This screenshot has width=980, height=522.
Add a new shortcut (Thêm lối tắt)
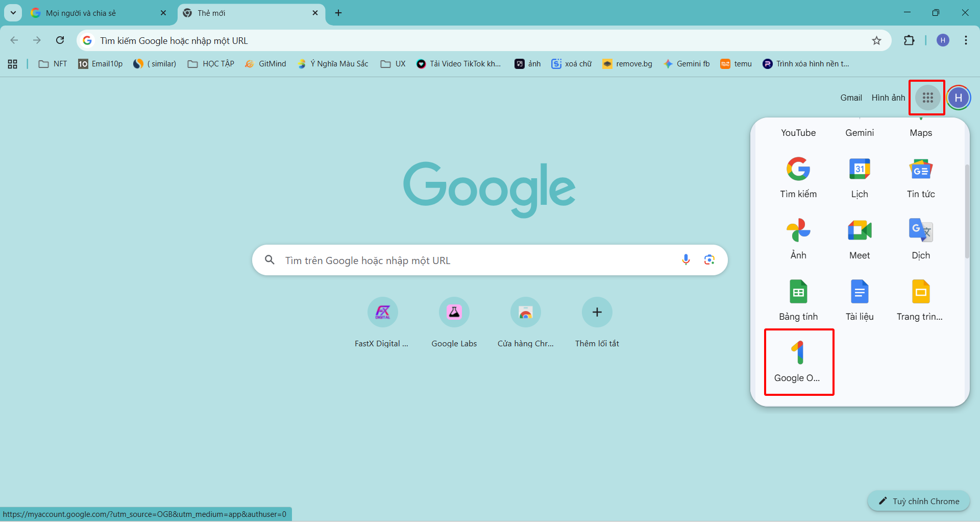click(597, 322)
